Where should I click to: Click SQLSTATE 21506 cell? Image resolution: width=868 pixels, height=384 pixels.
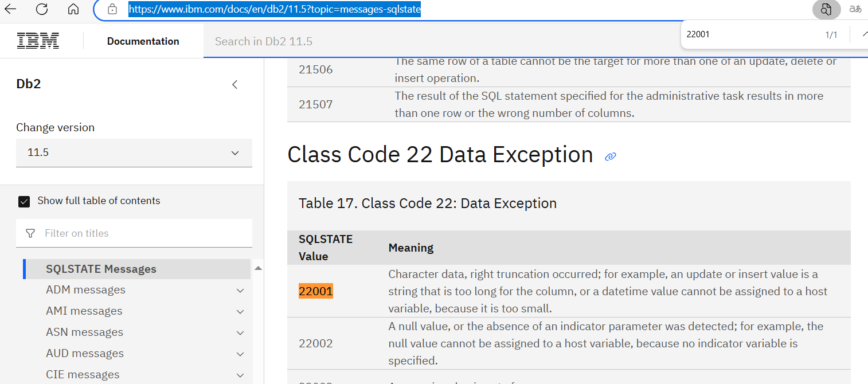click(316, 69)
